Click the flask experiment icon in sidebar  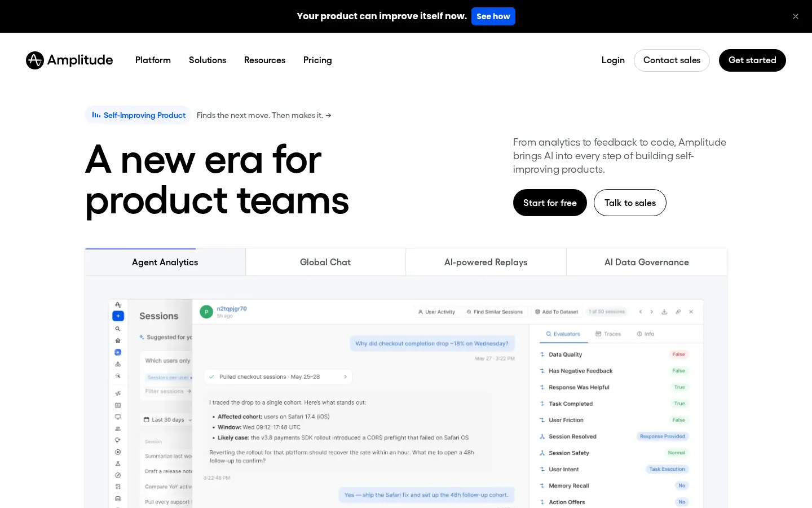(118, 464)
